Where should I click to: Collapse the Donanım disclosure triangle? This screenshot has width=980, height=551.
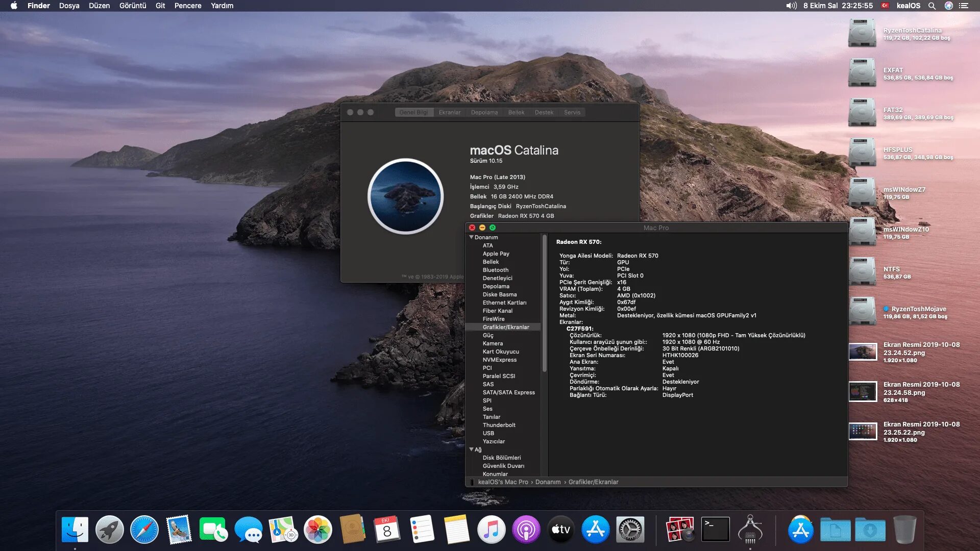(472, 237)
